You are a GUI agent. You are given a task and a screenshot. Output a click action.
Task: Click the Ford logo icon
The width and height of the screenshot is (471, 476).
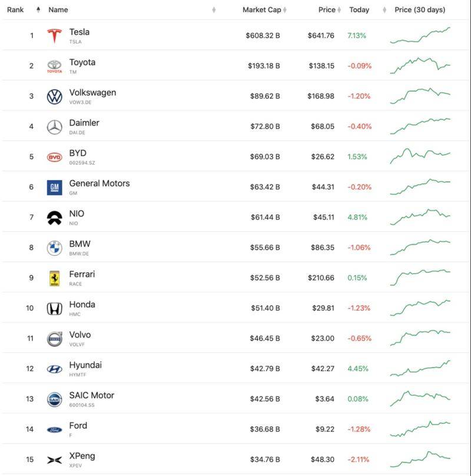pyautogui.click(x=54, y=430)
